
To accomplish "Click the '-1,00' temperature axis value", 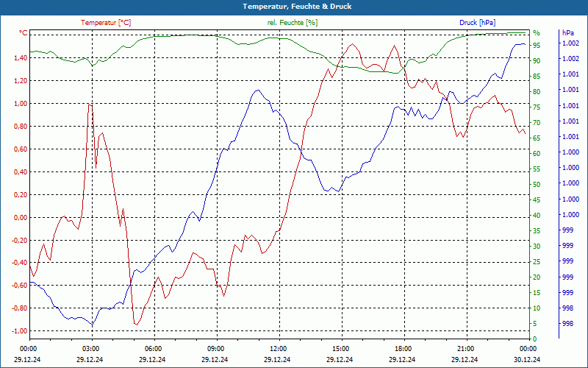I will click(20, 330).
